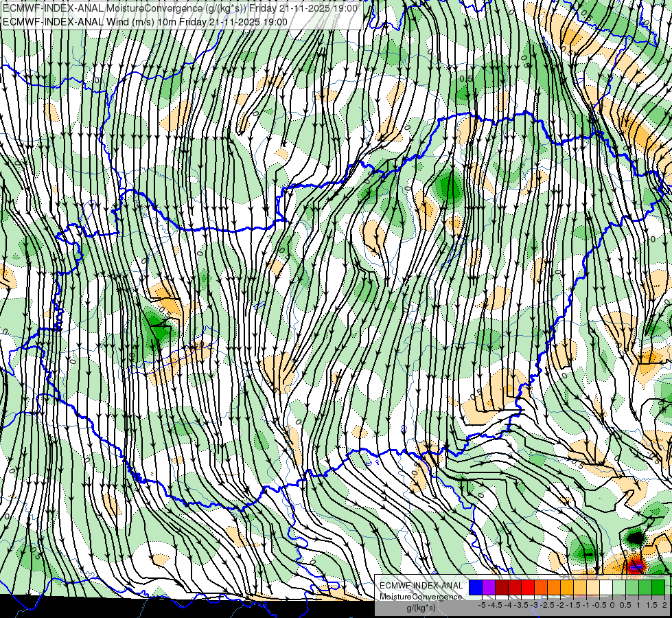
Task: Select the palest green swatch between 0 and 0.5
Action: pyautogui.click(x=620, y=588)
